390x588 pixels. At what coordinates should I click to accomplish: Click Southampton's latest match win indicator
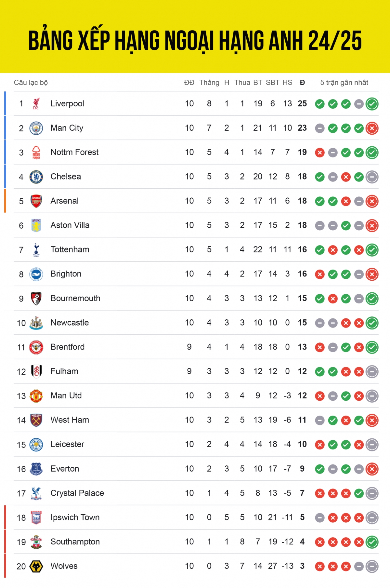pyautogui.click(x=372, y=542)
